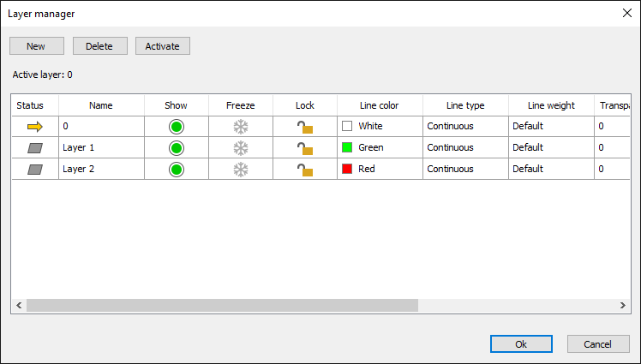Hide layer 0 using its green show indicator
The image size is (641, 364).
point(177,126)
